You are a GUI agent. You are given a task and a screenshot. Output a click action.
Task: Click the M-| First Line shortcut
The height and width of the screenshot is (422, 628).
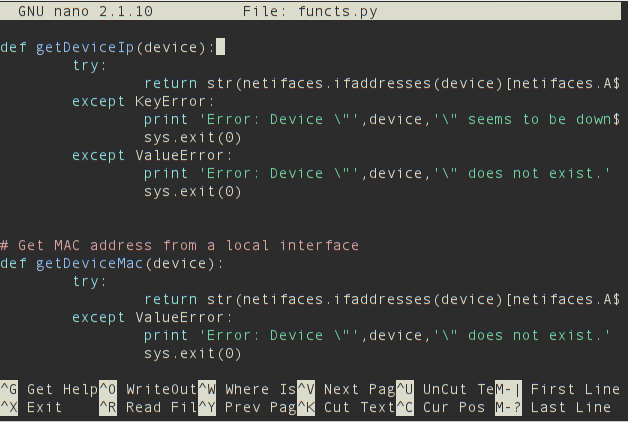[558, 389]
